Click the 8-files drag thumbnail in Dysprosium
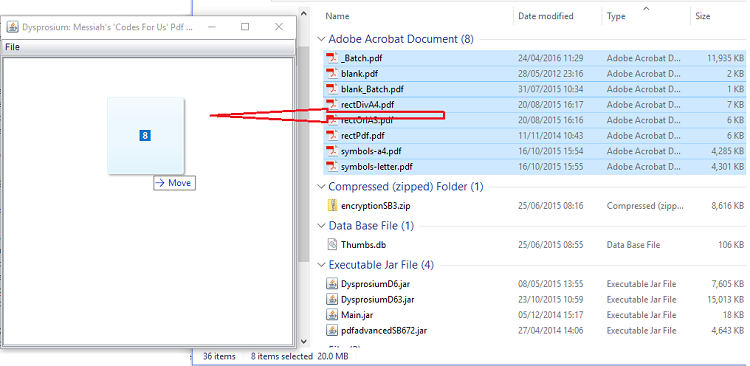The image size is (750, 366). coord(145,136)
